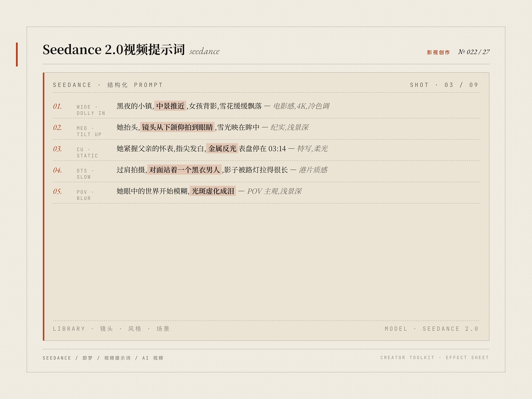The width and height of the screenshot is (532, 399).
Task: Click the text '黑夜的小镇,'
Action: click(135, 106)
